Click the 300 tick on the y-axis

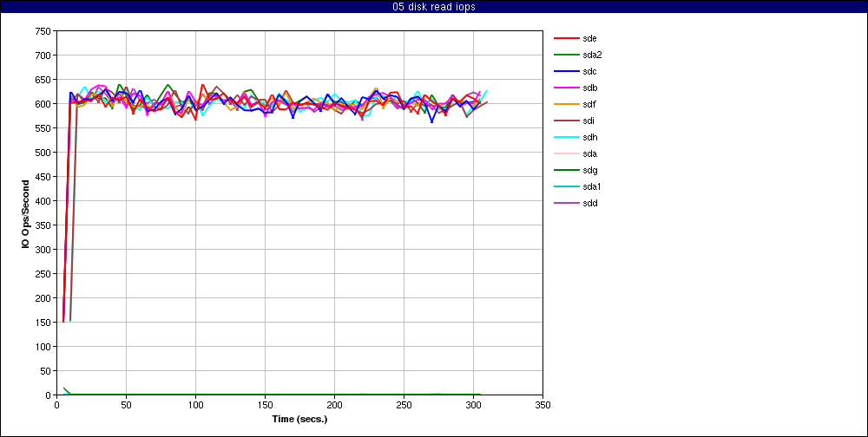pyautogui.click(x=44, y=250)
